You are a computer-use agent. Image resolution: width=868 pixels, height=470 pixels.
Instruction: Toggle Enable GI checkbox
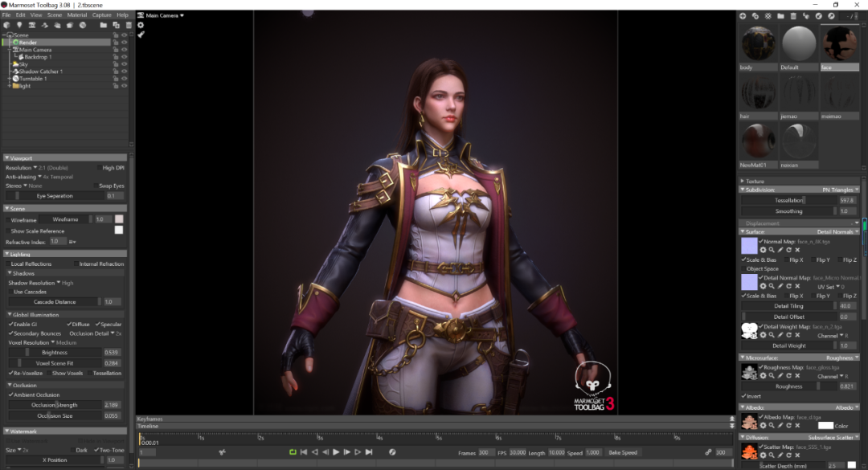click(10, 325)
